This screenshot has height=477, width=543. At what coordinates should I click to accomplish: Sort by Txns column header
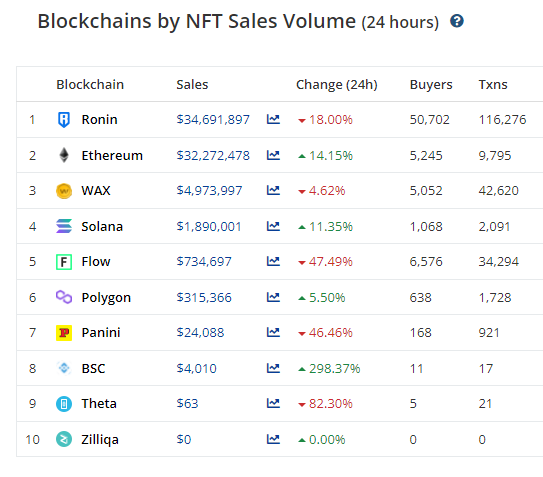pyautogui.click(x=493, y=85)
